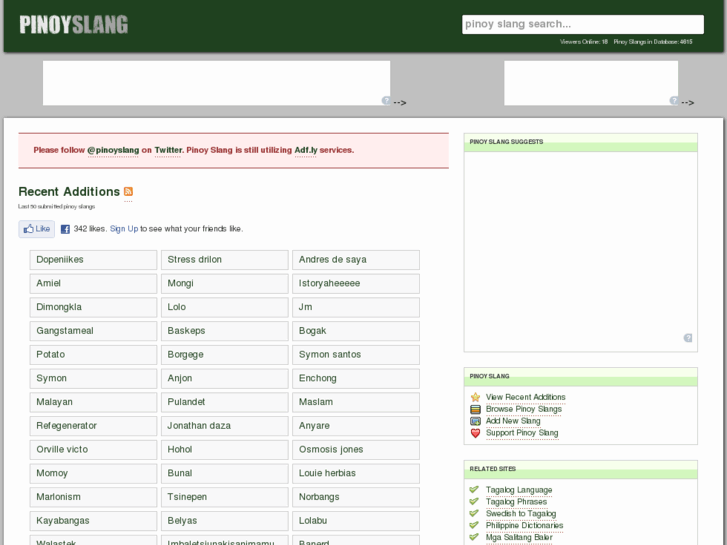Open the slang entry Symon santos
The width and height of the screenshot is (727, 545).
tap(356, 354)
